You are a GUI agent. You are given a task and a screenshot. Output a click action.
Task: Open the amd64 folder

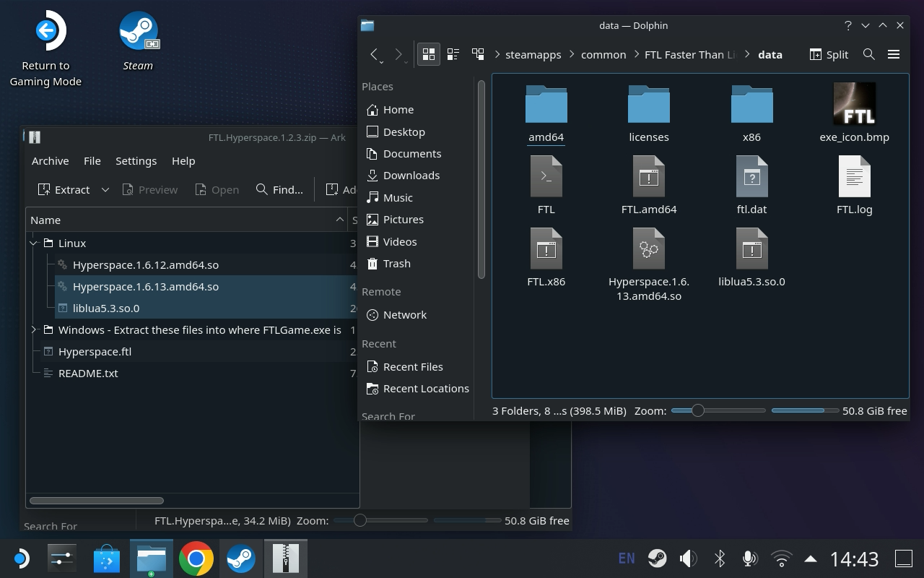point(546,114)
